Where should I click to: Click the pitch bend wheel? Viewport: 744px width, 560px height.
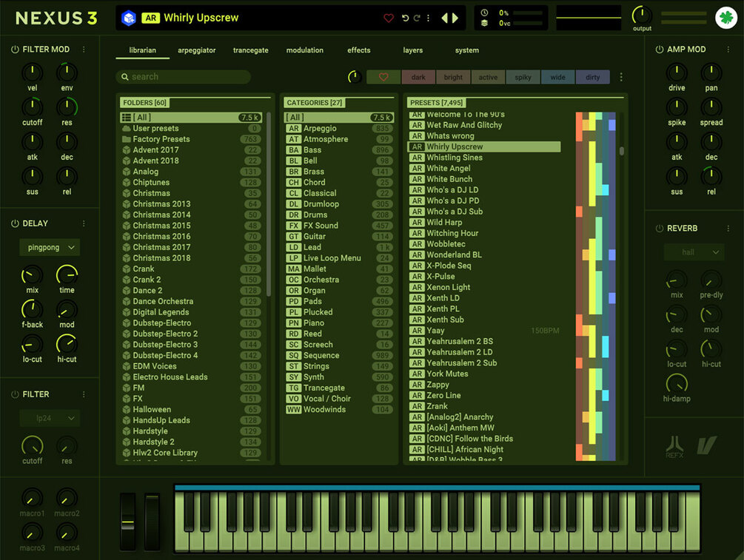pos(127,522)
